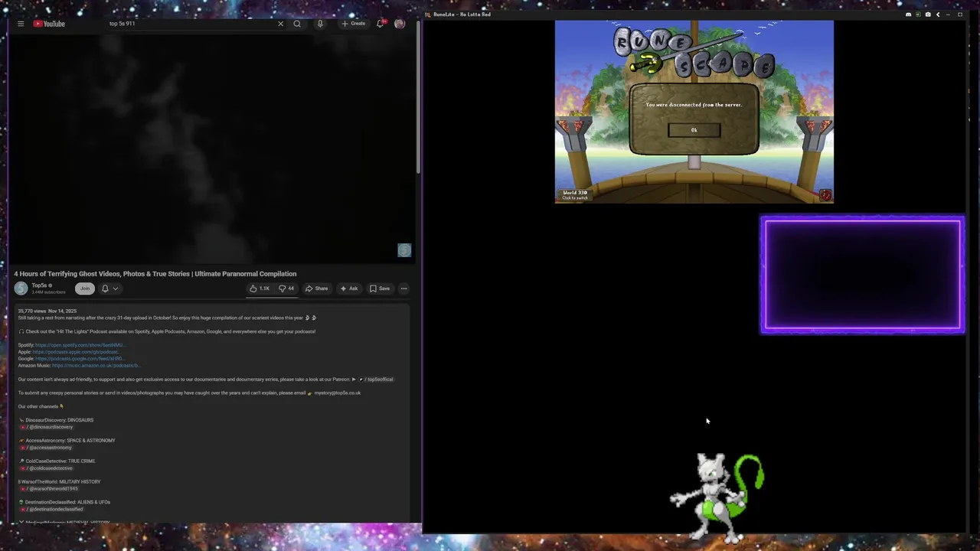Join the Top5s channel membership
Screen dimensions: 980x551
85,289
